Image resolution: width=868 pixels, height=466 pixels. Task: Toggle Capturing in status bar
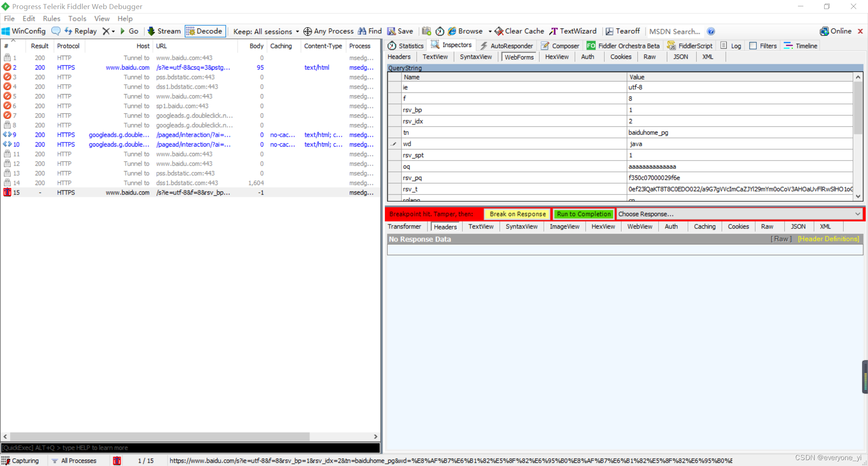click(20, 461)
